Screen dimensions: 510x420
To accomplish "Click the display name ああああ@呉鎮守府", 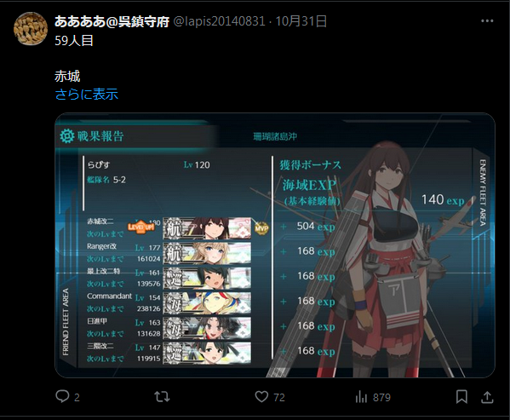I will pos(112,21).
